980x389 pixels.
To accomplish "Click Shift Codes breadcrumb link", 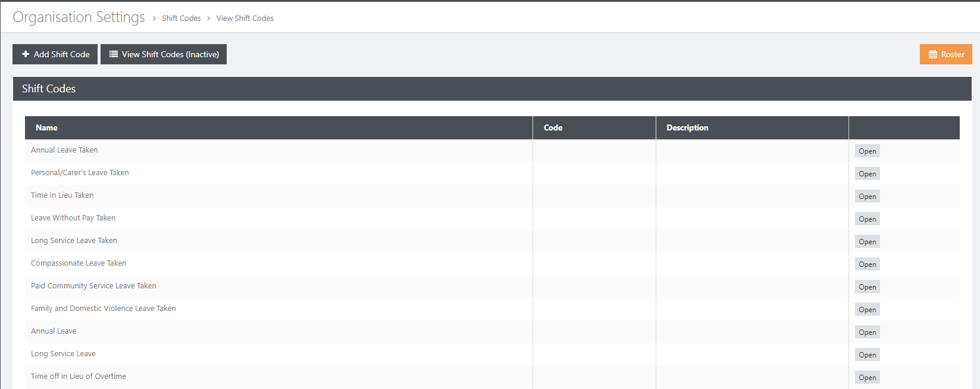I will click(181, 18).
